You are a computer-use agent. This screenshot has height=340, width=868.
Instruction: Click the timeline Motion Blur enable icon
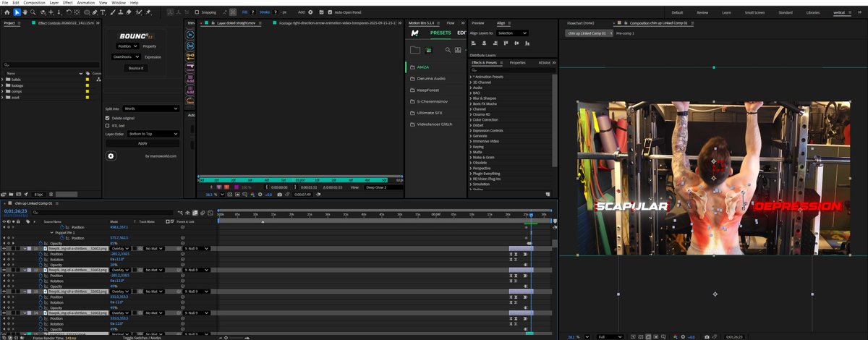[203, 213]
